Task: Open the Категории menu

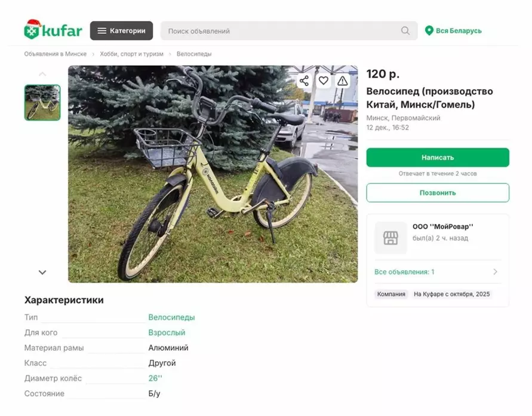Action: pos(121,30)
